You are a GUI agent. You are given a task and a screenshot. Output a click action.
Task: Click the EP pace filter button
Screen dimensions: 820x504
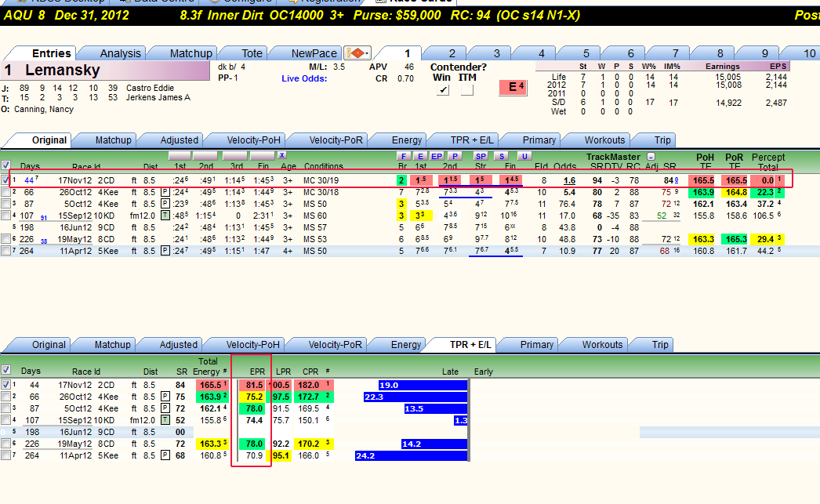[x=437, y=156]
